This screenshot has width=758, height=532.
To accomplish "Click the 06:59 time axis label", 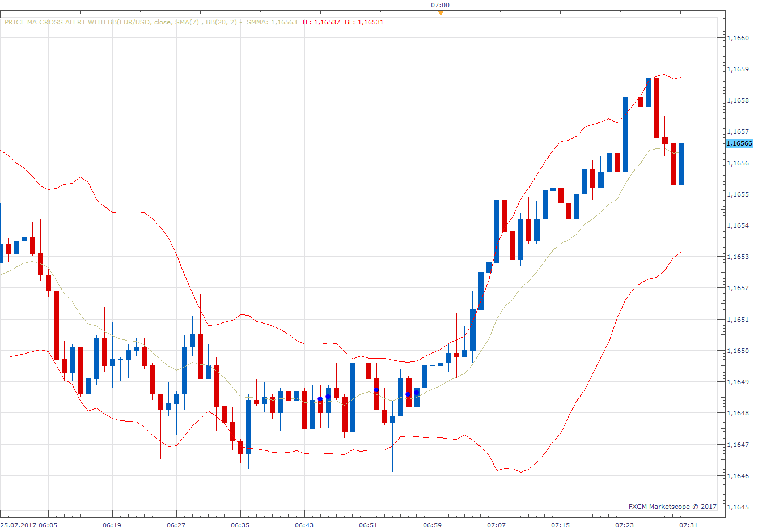I will (433, 525).
